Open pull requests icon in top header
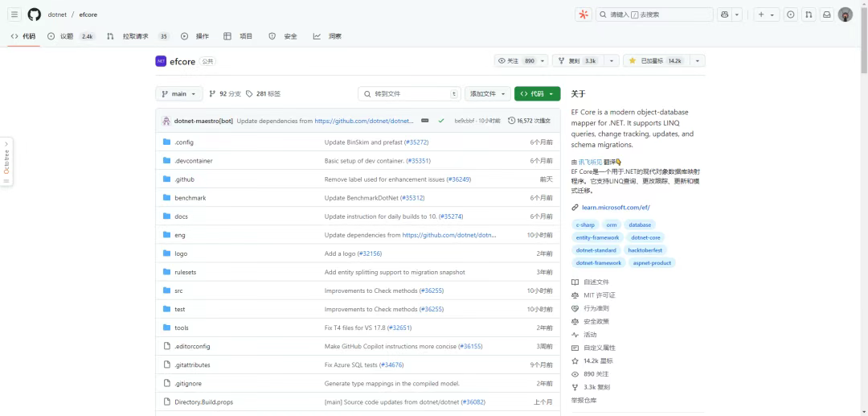The height and width of the screenshot is (416, 868). tap(809, 14)
